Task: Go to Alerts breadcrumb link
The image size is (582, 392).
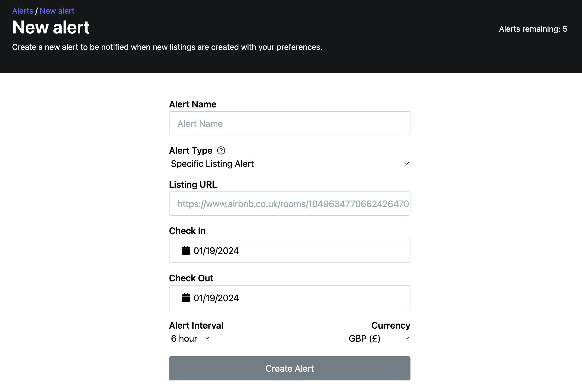Action: (23, 11)
